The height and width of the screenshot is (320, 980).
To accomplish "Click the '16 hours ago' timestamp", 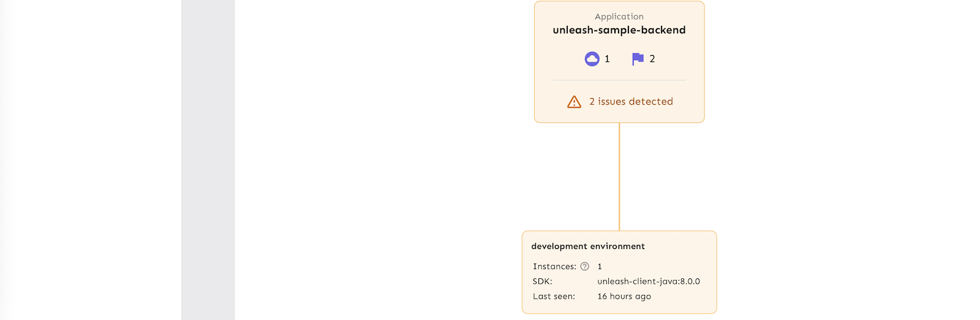I will click(624, 297).
